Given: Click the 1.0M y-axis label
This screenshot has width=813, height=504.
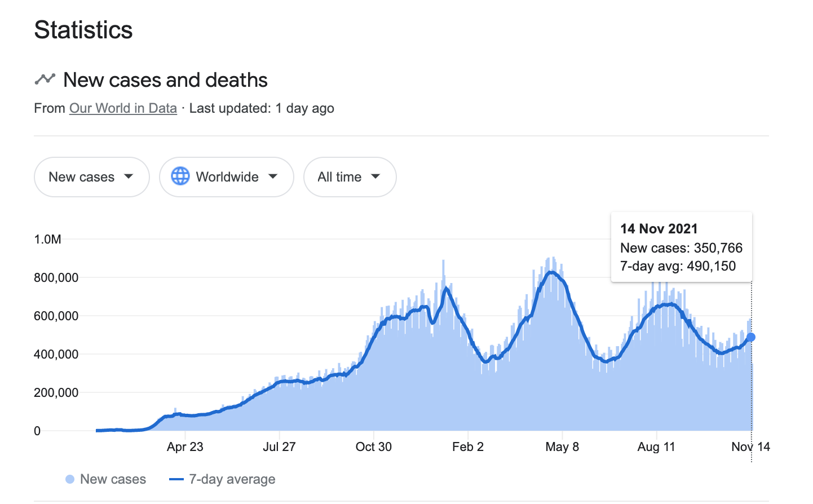Looking at the screenshot, I should 48,240.
